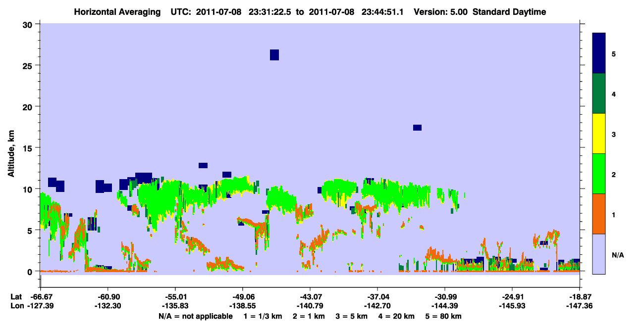Click longitude value -142.70
The width and height of the screenshot is (644, 330).
click(x=377, y=306)
